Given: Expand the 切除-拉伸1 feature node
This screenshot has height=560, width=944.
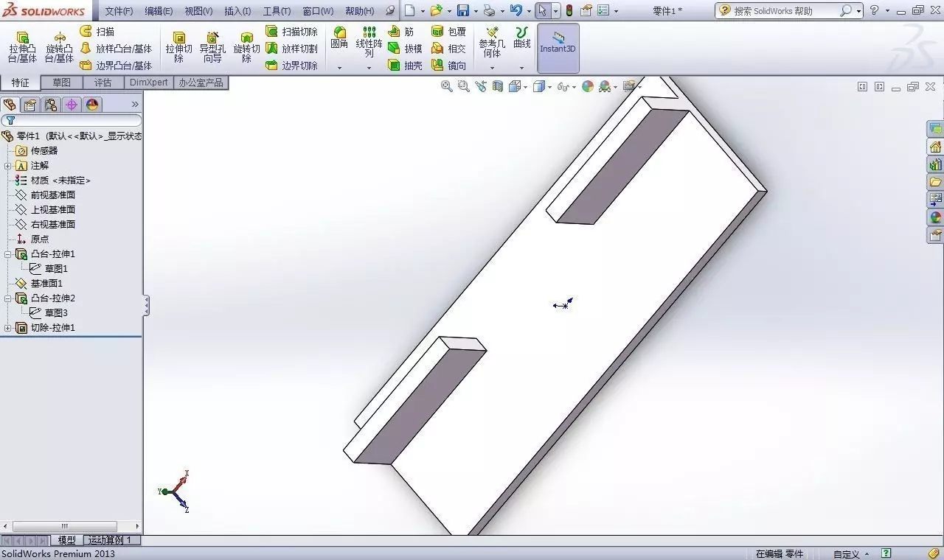Looking at the screenshot, I should tap(8, 328).
